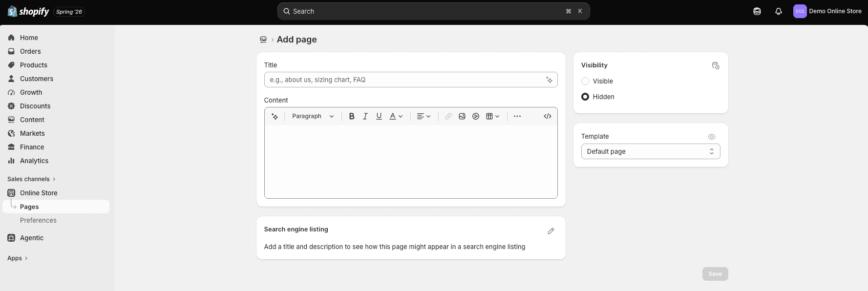Viewport: 868px width, 291px height.
Task: Click the Customers person icon in sidebar
Action: (11, 79)
